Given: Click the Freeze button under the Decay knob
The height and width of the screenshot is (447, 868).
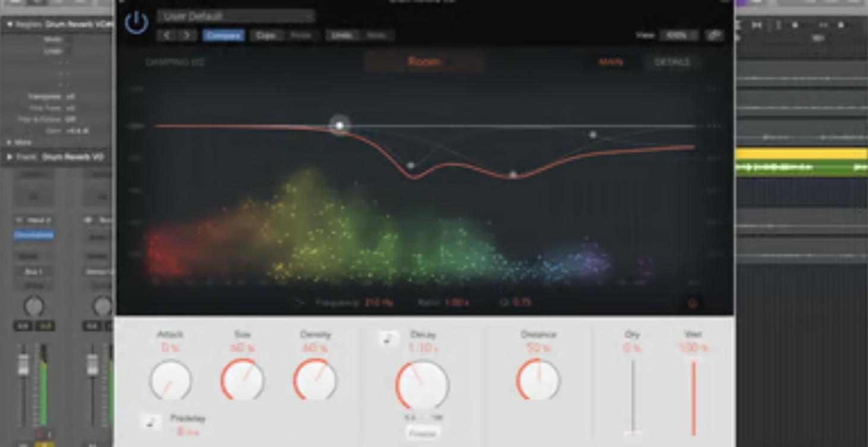Looking at the screenshot, I should 422,433.
